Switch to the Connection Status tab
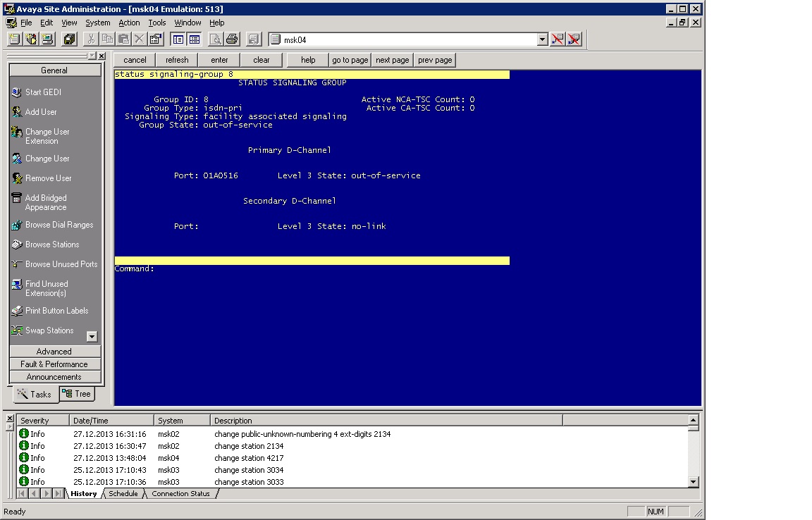 (x=180, y=494)
